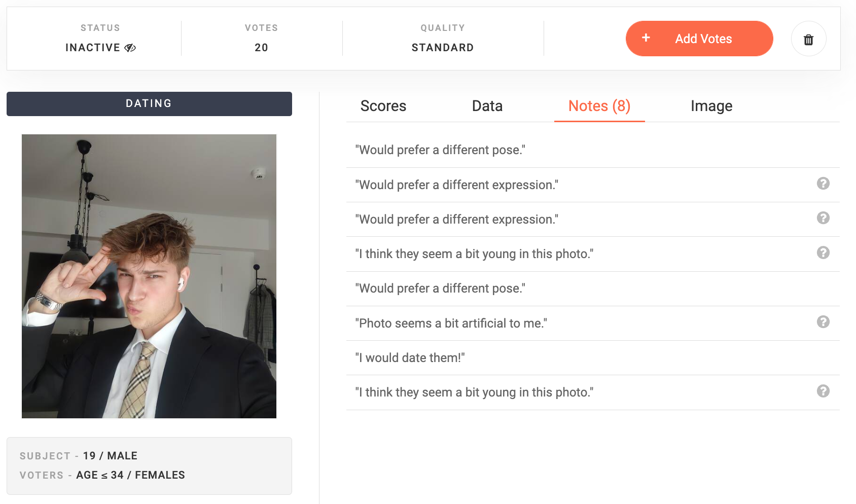Click the votes count 20

(x=261, y=48)
